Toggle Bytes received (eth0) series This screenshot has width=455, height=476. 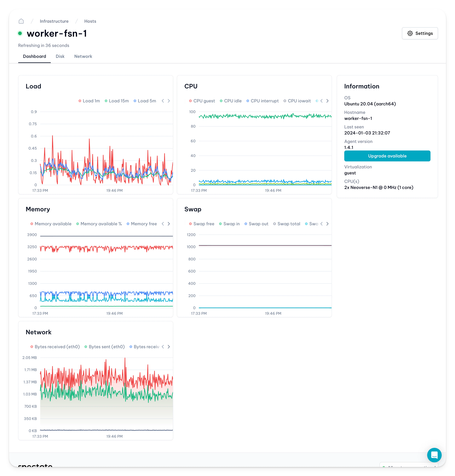55,347
